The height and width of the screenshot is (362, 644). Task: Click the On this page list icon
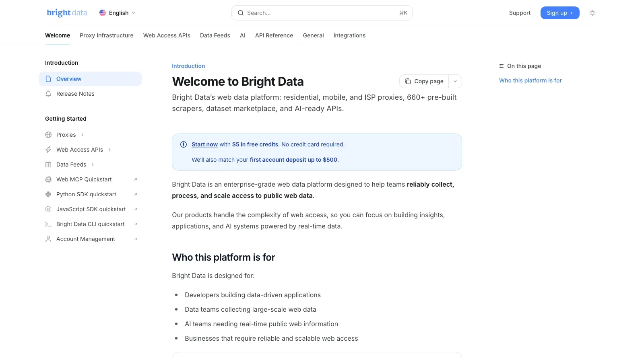[502, 66]
